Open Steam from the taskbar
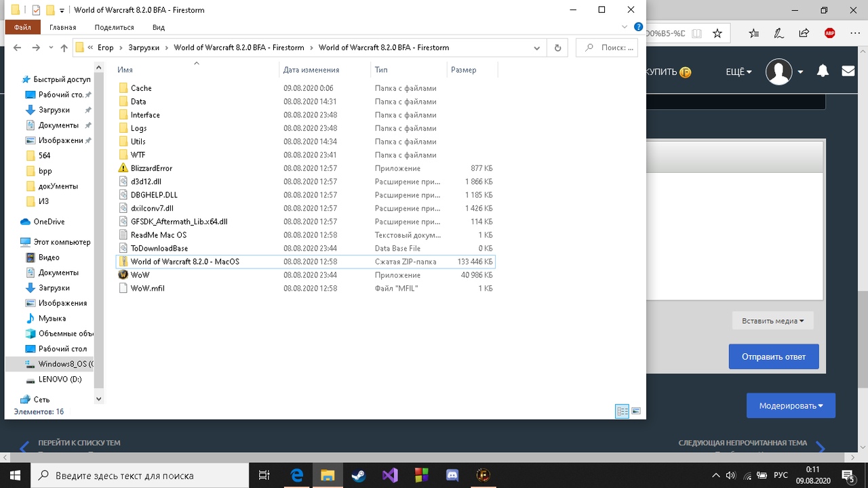The height and width of the screenshot is (488, 868). tap(359, 475)
